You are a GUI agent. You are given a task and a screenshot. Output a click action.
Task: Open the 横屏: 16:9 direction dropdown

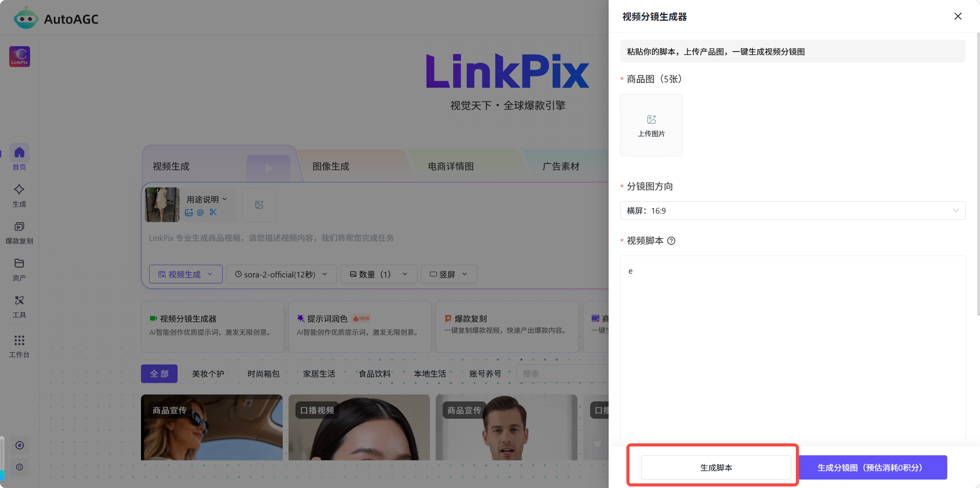[793, 211]
